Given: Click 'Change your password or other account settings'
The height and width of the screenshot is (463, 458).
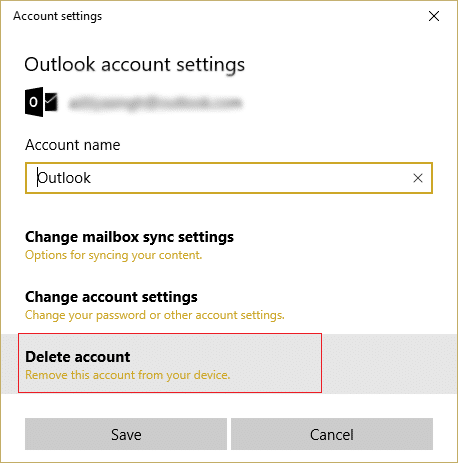Looking at the screenshot, I should [x=155, y=315].
